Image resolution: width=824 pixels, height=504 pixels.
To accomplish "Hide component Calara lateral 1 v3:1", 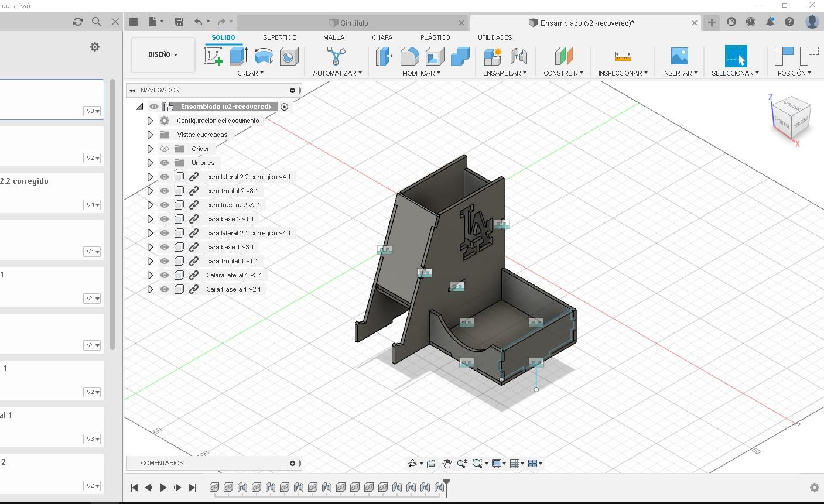I will 165,275.
